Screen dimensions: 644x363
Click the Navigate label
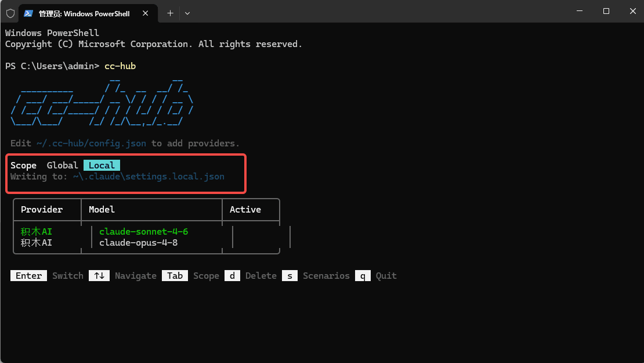(x=136, y=276)
